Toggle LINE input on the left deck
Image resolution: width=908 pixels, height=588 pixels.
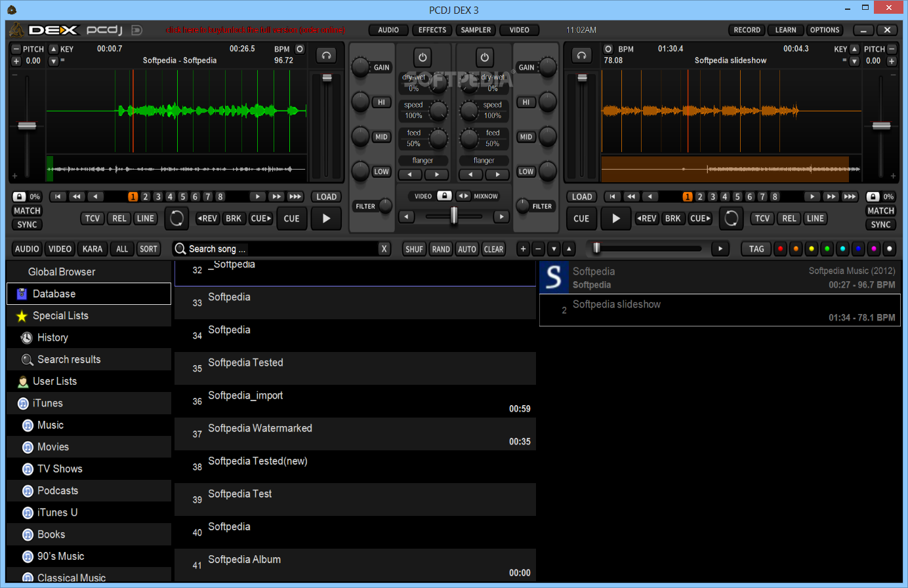point(146,218)
